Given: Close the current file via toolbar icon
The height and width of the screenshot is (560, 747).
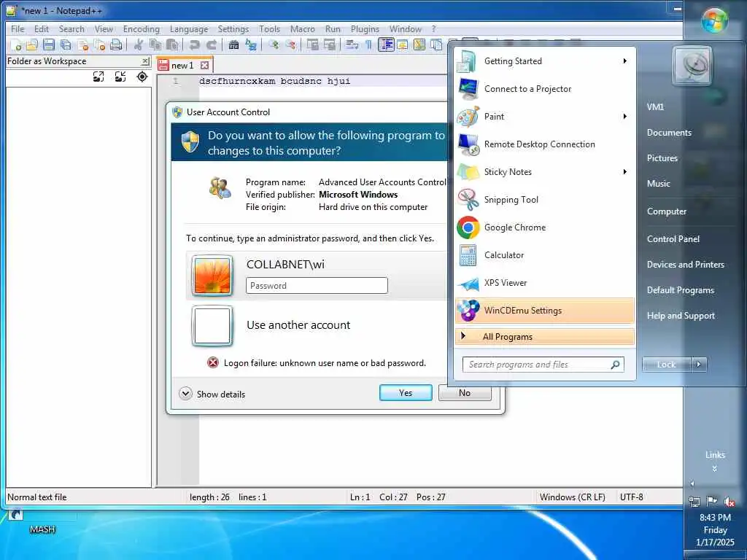Looking at the screenshot, I should 83,44.
